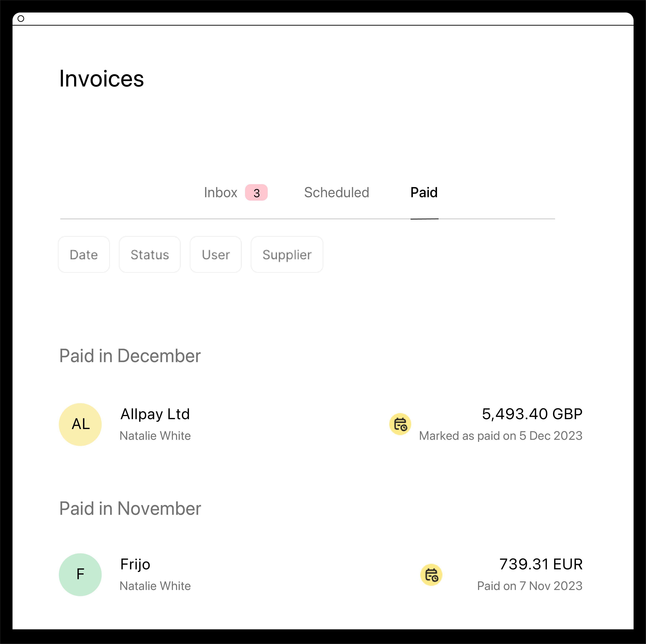This screenshot has width=646, height=644.
Task: Open the Supplier filter
Action: point(286,254)
